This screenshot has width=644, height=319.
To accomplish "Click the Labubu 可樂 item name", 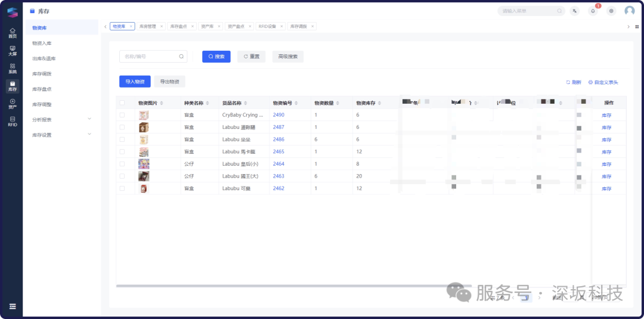I will click(236, 188).
